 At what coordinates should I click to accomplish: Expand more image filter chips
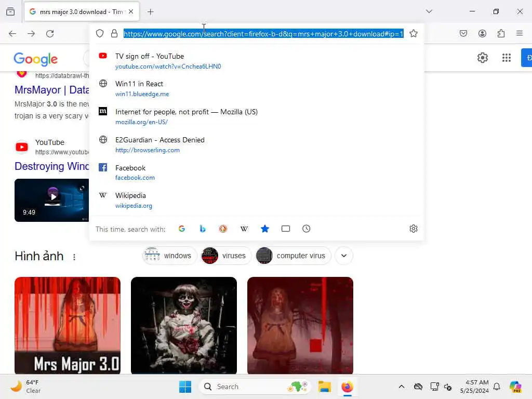[344, 256]
